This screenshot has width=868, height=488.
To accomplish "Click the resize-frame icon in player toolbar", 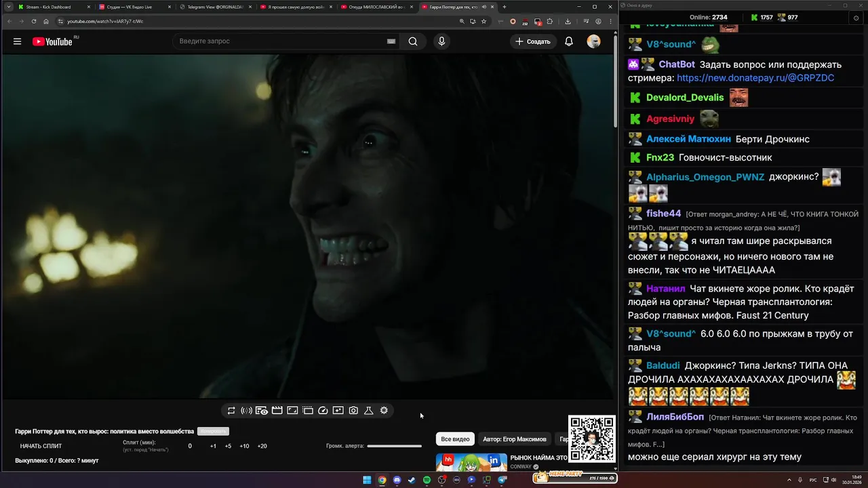I will click(x=292, y=411).
